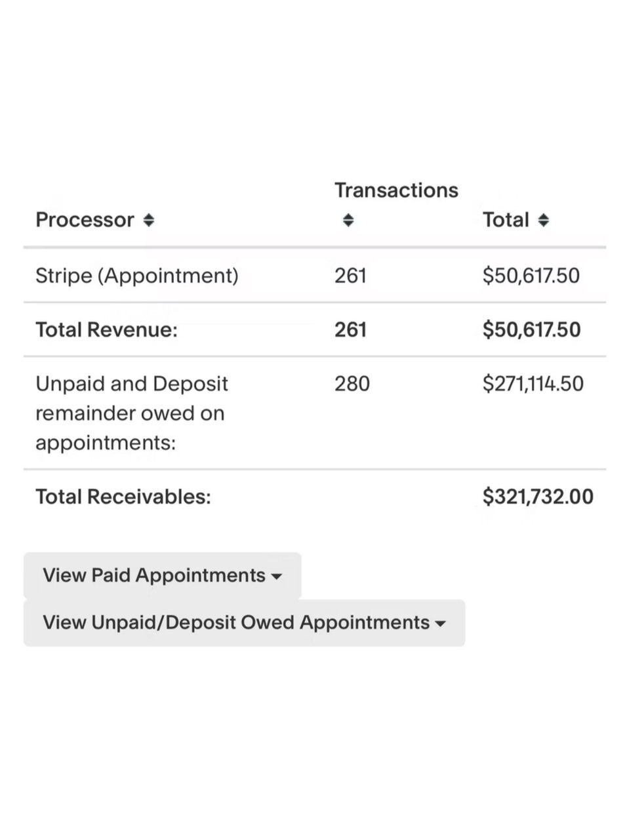Click Total Revenue bold amount $50,617.50
This screenshot has width=629, height=840.
click(x=532, y=329)
